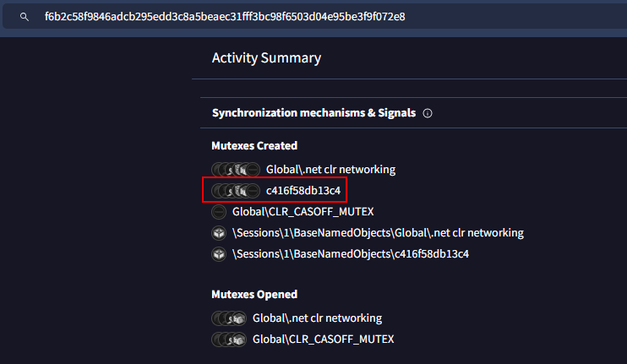Select Global\CLR_CASOFF_MUTEX under Mutexes Opened
The image size is (627, 364).
[323, 340]
